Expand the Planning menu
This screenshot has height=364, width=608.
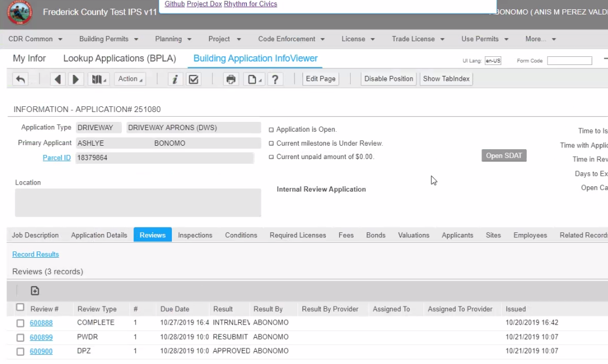[x=173, y=39]
